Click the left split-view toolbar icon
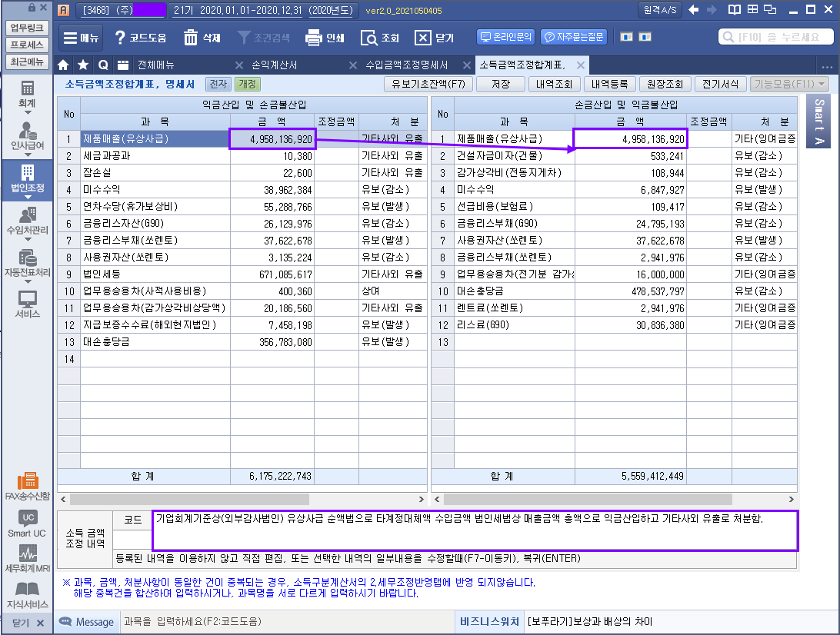This screenshot has height=635, width=840. coord(626,37)
